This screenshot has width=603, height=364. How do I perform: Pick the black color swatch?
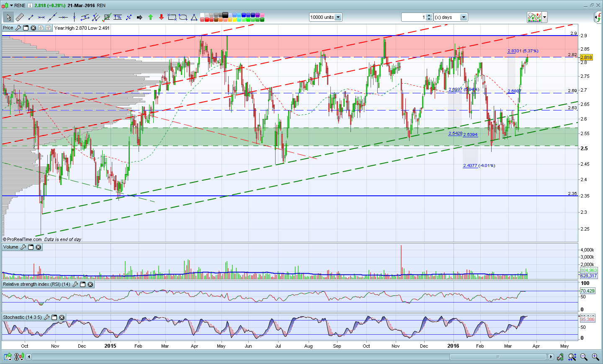pyautogui.click(x=225, y=15)
